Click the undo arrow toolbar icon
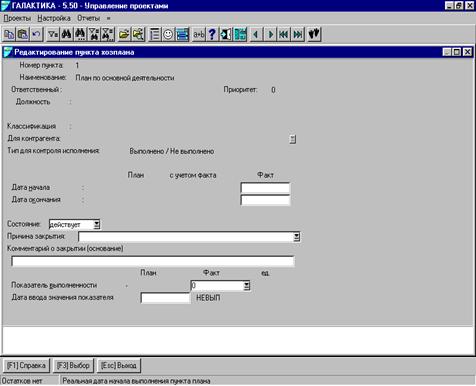 (36, 34)
